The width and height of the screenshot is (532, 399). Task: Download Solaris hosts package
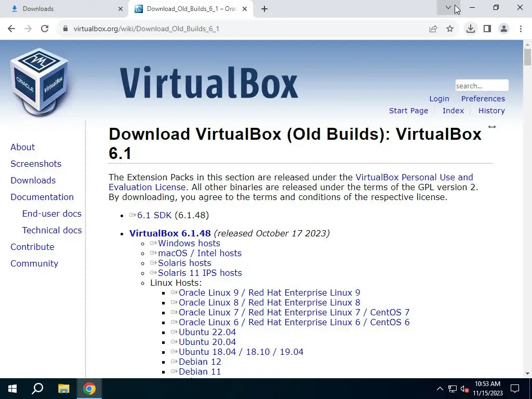184,263
